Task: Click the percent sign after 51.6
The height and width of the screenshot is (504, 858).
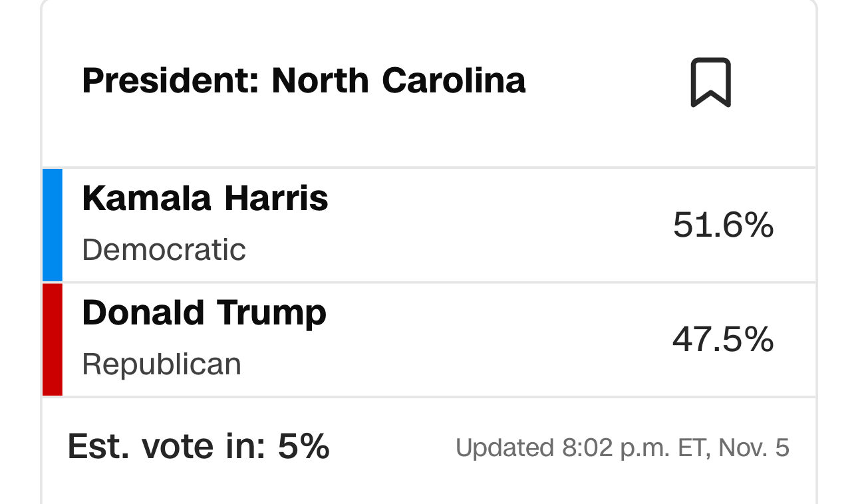Action: (x=757, y=225)
